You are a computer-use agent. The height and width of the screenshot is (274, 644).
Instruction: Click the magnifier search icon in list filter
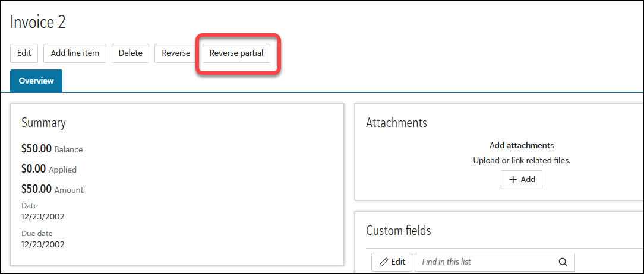[563, 262]
